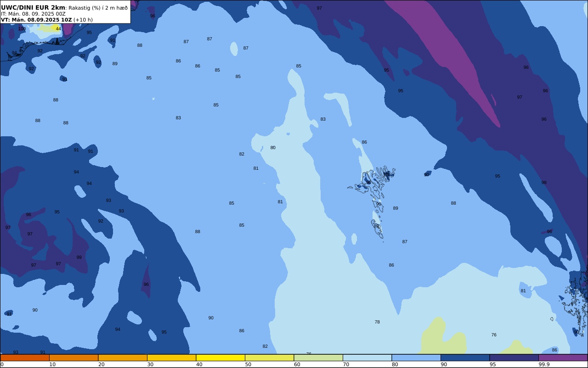Select the 40–50 bright yellow legend swatch
This screenshot has width=588, height=368.
[220, 357]
